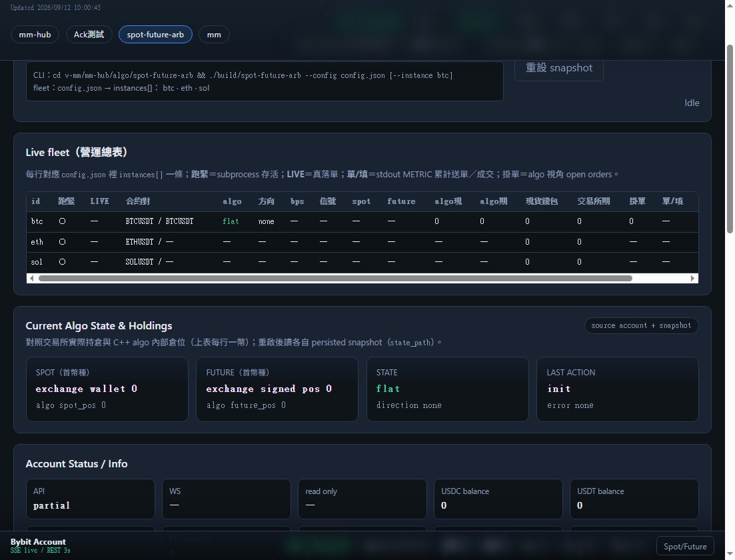Click the Spot/Future button
The image size is (735, 560).
pyautogui.click(x=685, y=546)
